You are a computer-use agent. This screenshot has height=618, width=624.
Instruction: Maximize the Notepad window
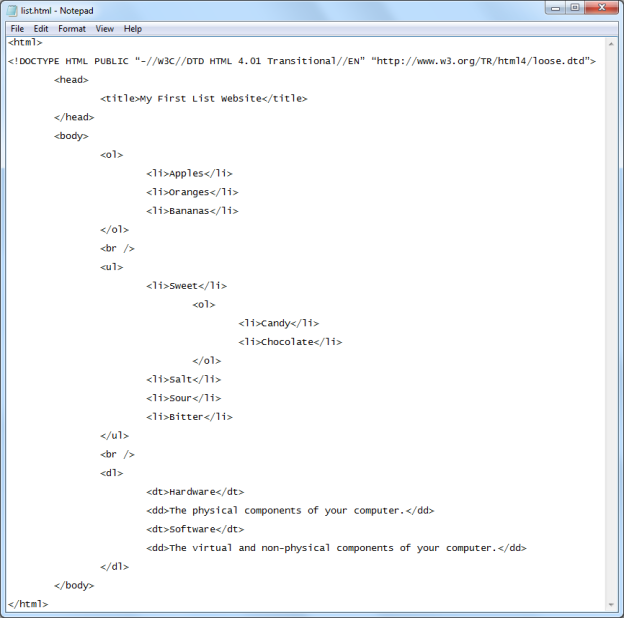575,8
